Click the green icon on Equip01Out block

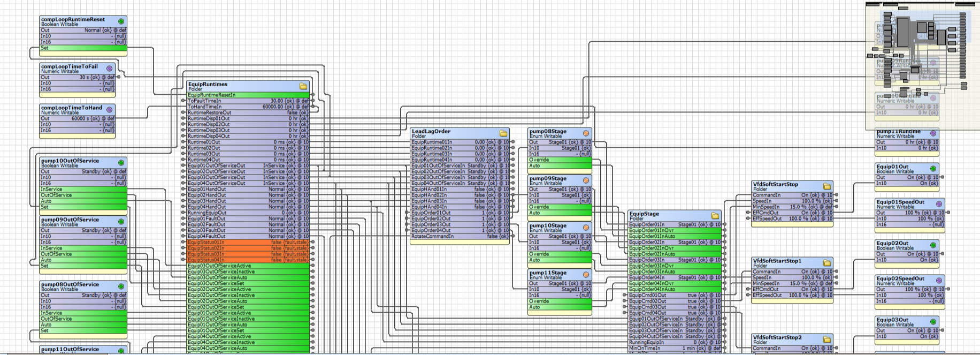click(933, 169)
